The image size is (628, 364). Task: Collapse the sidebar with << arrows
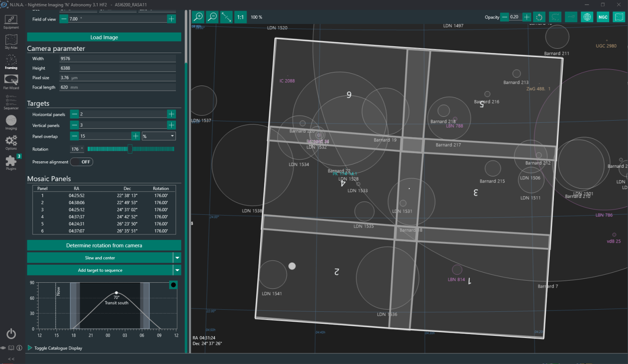11,359
